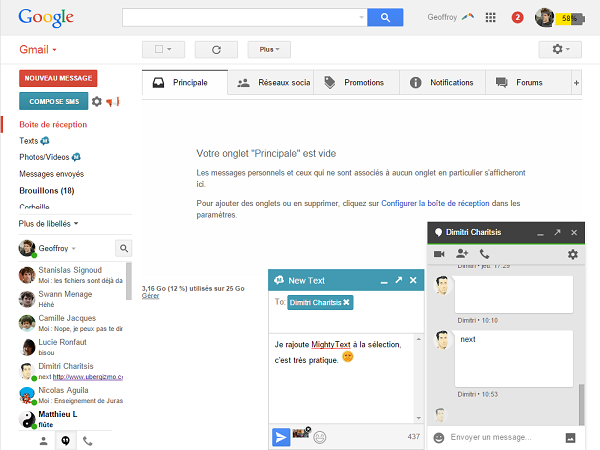Image resolution: width=600 pixels, height=450 pixels.
Task: Open the Configurer la boîte de réception link
Action: 435,203
